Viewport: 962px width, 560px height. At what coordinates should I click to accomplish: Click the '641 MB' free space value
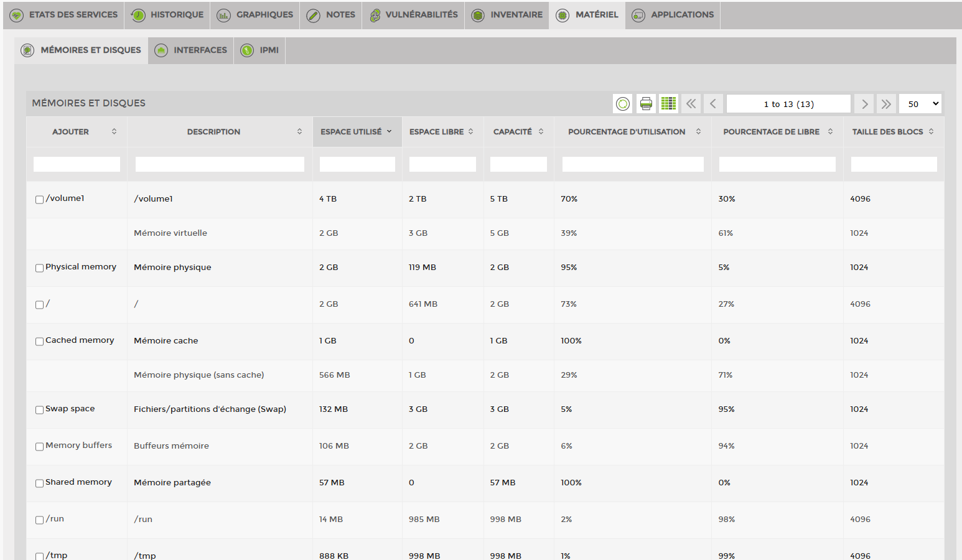point(423,304)
